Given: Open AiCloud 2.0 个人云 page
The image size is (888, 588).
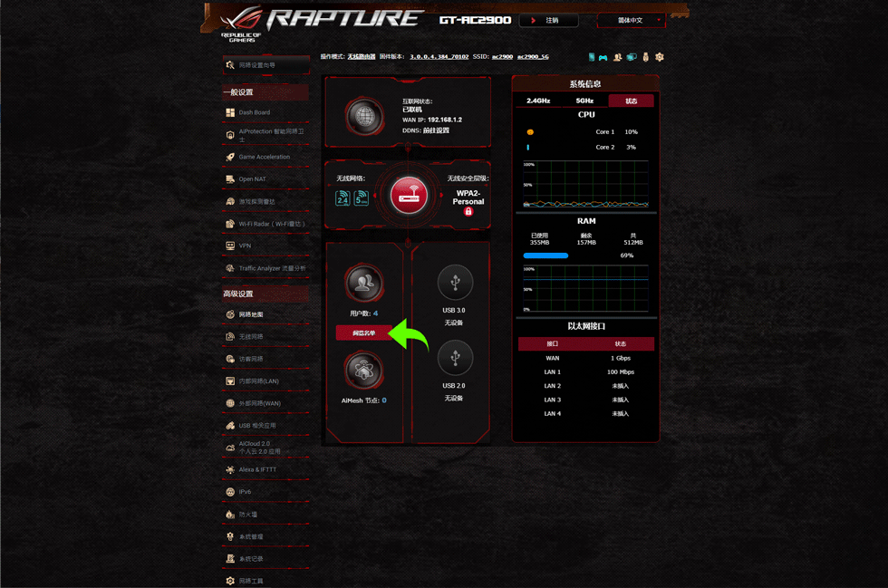Looking at the screenshot, I should coord(265,448).
